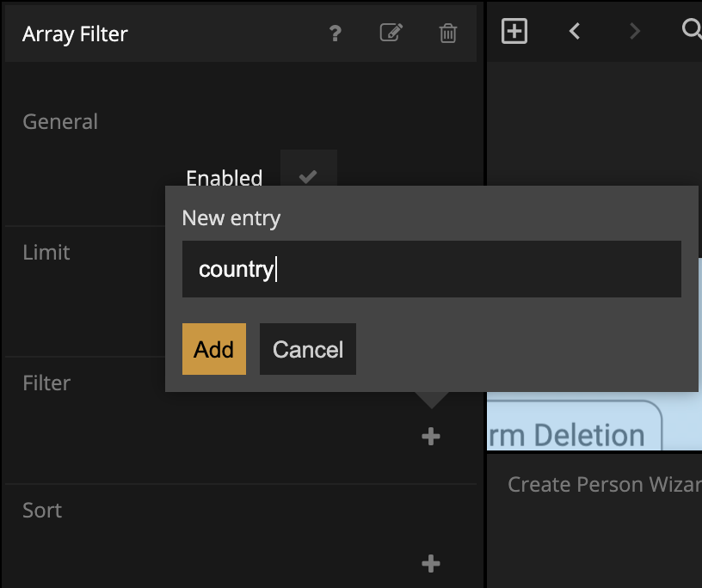702x588 pixels.
Task: Click the Array Filter panel title
Action: coord(75,34)
